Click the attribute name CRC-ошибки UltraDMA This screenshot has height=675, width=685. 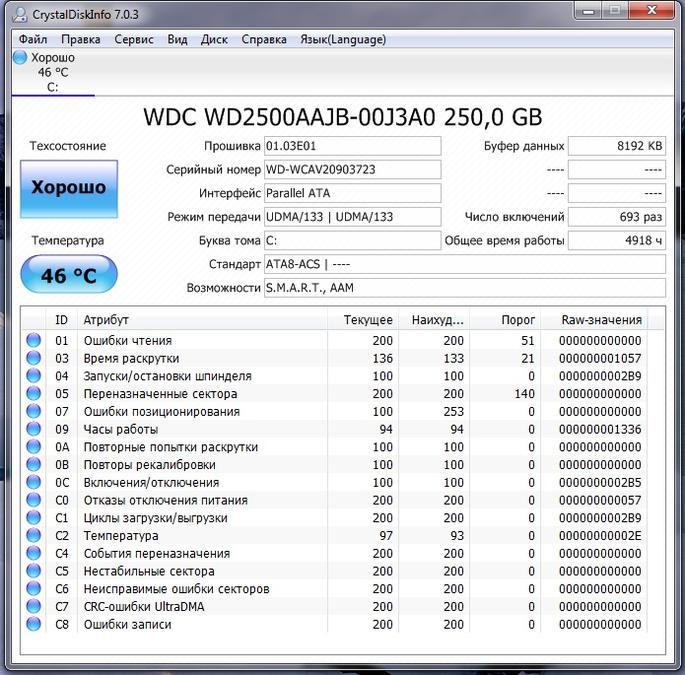click(x=144, y=606)
